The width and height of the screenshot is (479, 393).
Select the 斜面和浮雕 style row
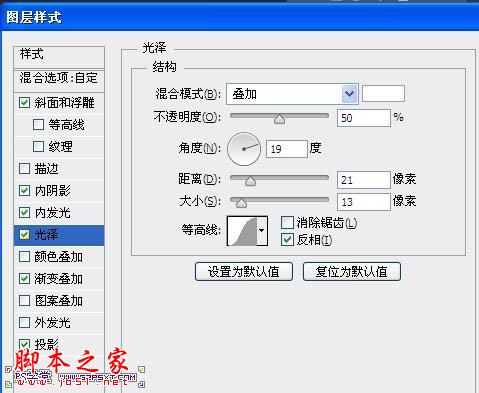[x=59, y=103]
